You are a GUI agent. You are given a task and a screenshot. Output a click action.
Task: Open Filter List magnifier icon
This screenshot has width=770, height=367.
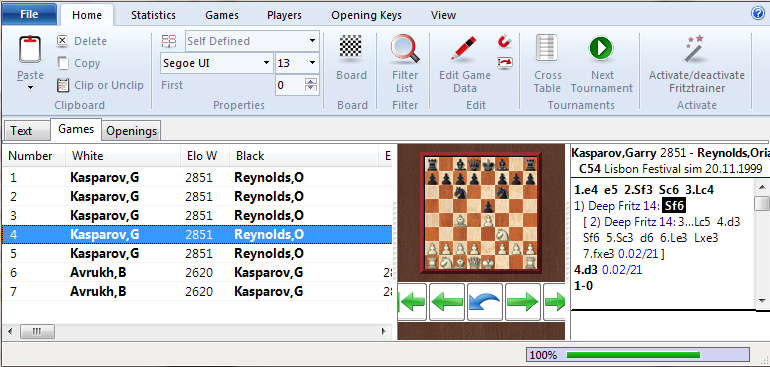coord(405,50)
